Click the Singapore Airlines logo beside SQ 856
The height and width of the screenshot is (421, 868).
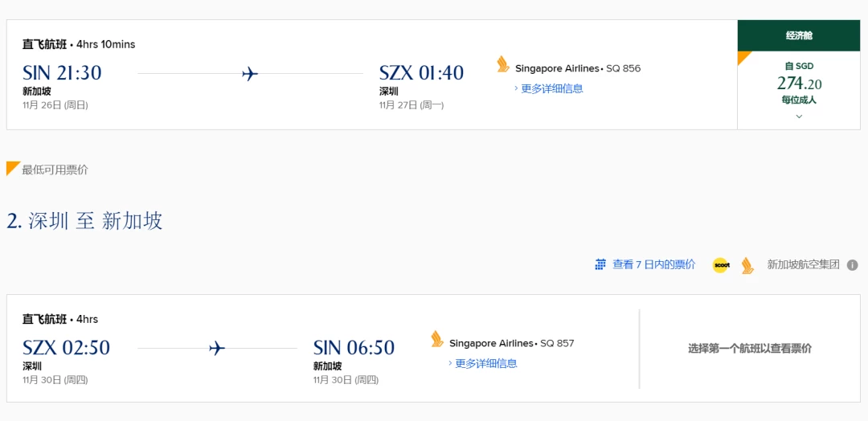click(x=503, y=63)
